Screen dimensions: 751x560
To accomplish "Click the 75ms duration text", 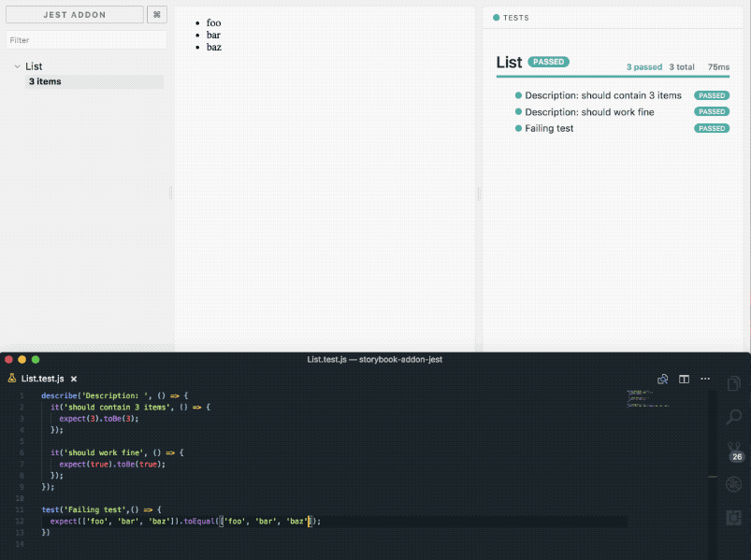I will click(x=718, y=67).
